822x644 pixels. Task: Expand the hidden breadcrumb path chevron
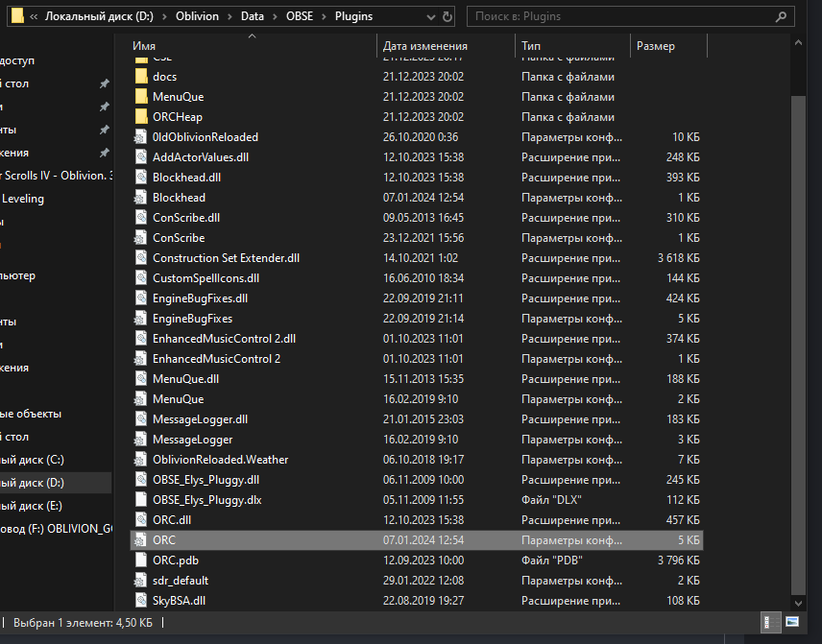[x=35, y=16]
